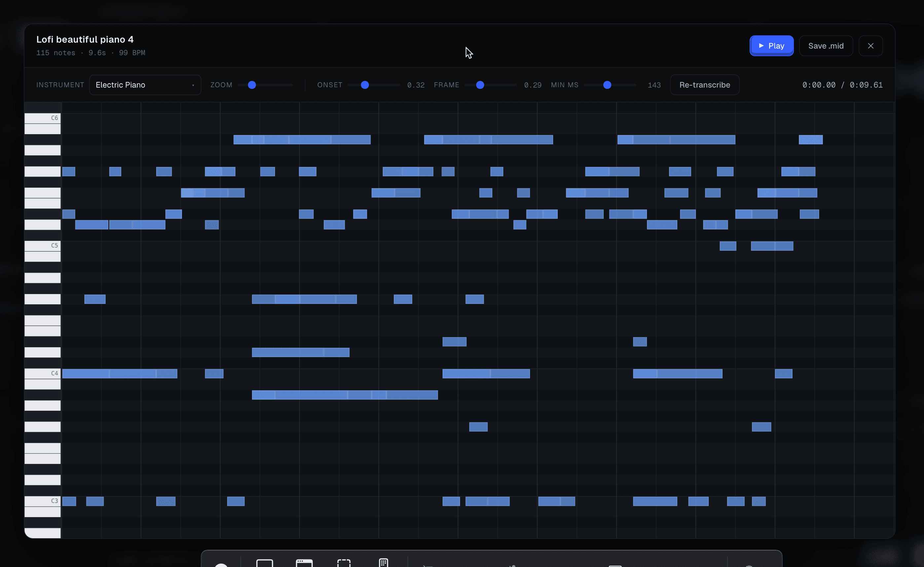Viewport: 924px width, 567px height.
Task: Select capture selected portion icon in bottom toolbar
Action: pos(344,562)
